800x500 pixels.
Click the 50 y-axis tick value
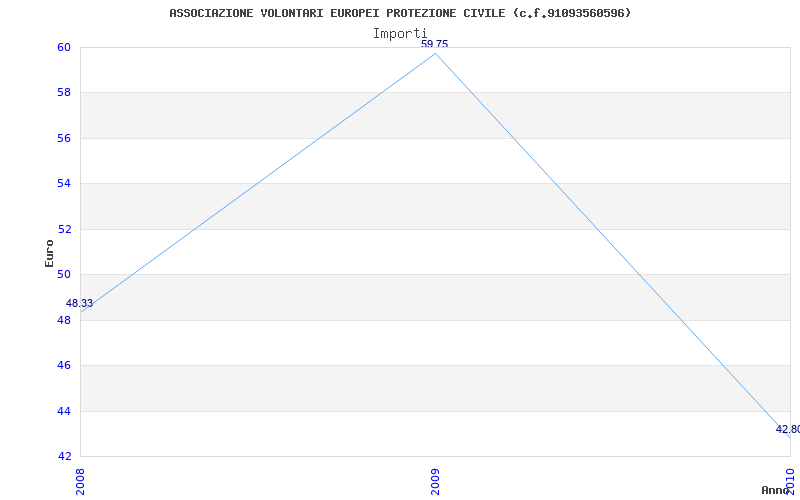click(63, 274)
